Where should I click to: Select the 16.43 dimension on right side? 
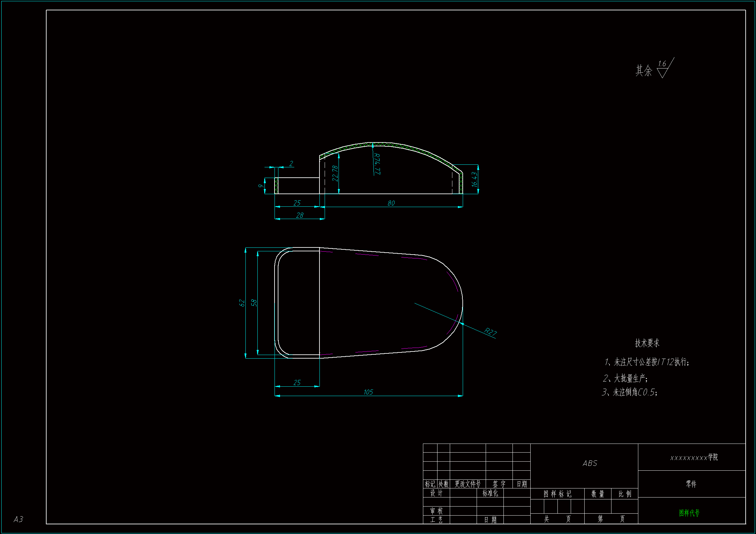474,180
